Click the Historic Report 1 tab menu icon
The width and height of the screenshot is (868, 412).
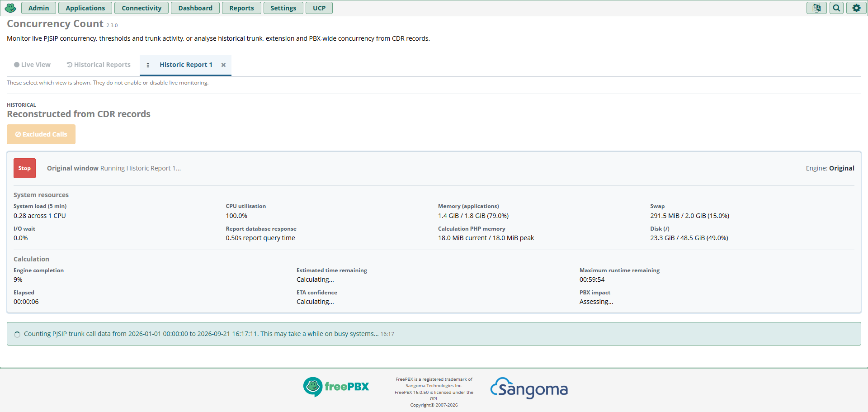tap(148, 65)
